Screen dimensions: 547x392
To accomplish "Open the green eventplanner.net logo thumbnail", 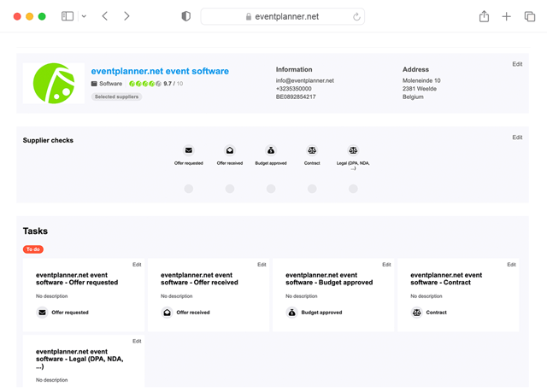I will [x=54, y=84].
